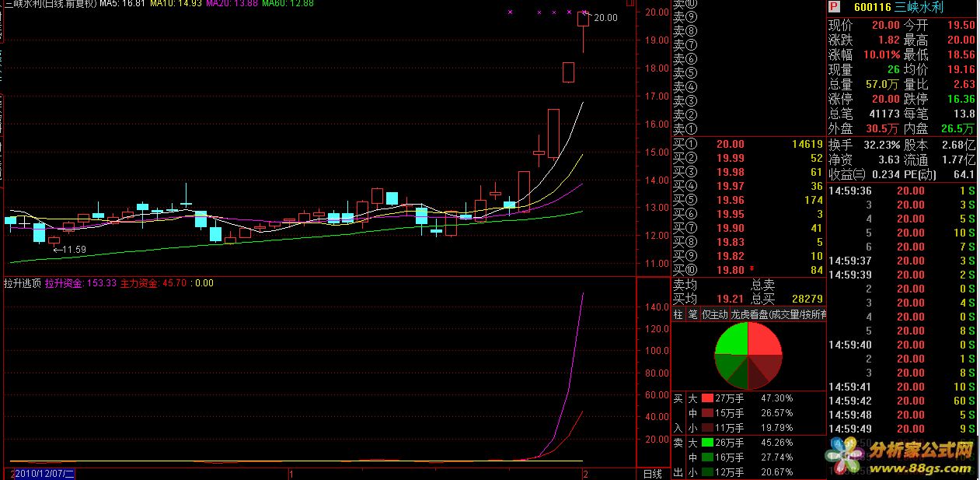Click the 买② bid price 19.99
The width and height of the screenshot is (980, 480).
coord(730,158)
